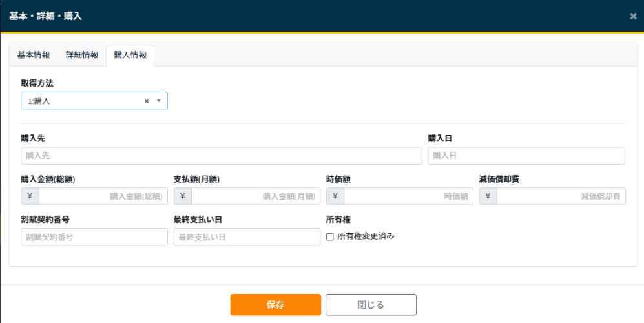Select the 購入情報 tab
Viewport: 644px width, 323px height.
(x=130, y=55)
